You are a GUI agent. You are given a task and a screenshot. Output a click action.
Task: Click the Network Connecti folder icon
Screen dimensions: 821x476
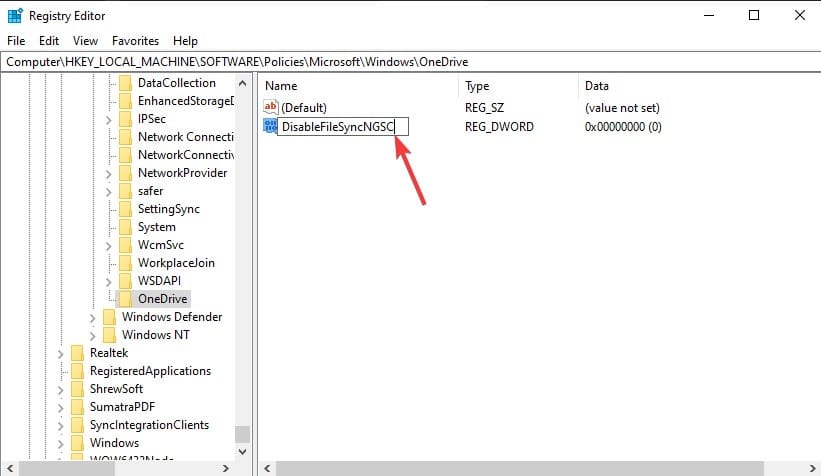click(126, 137)
